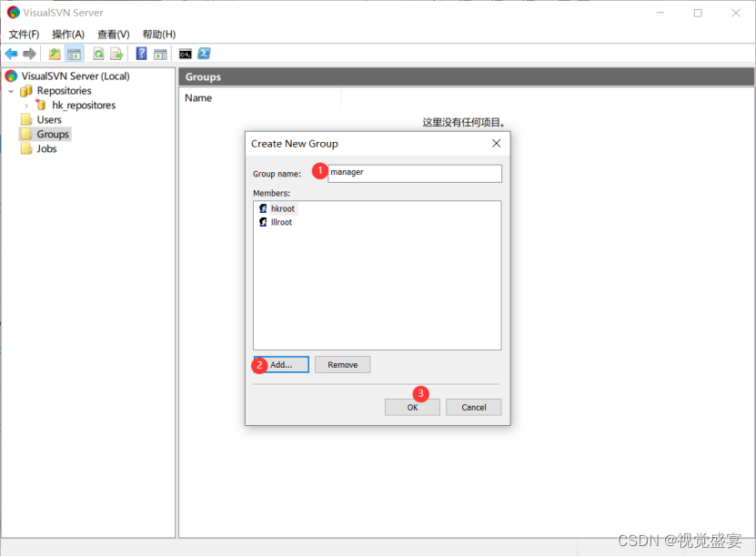This screenshot has height=557, width=756.
Task: Click the gray Forward arrow toolbar icon
Action: point(29,54)
